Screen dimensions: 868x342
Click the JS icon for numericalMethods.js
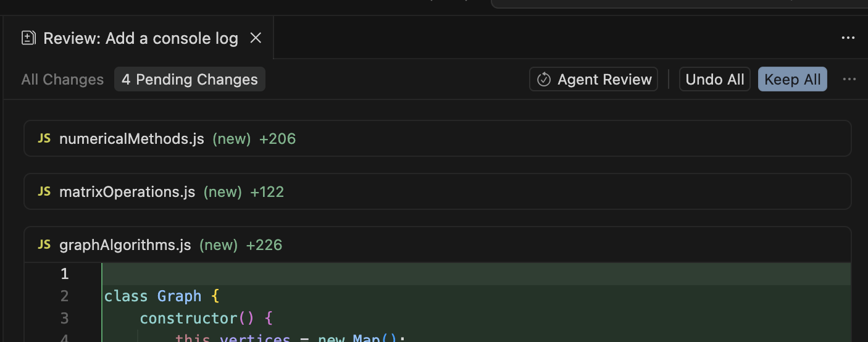tap(44, 139)
